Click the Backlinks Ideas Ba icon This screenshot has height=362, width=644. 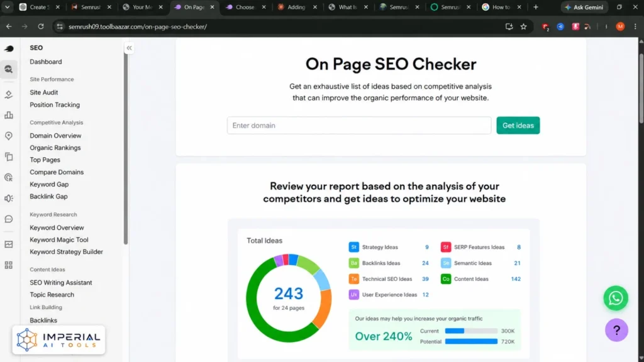coord(353,263)
